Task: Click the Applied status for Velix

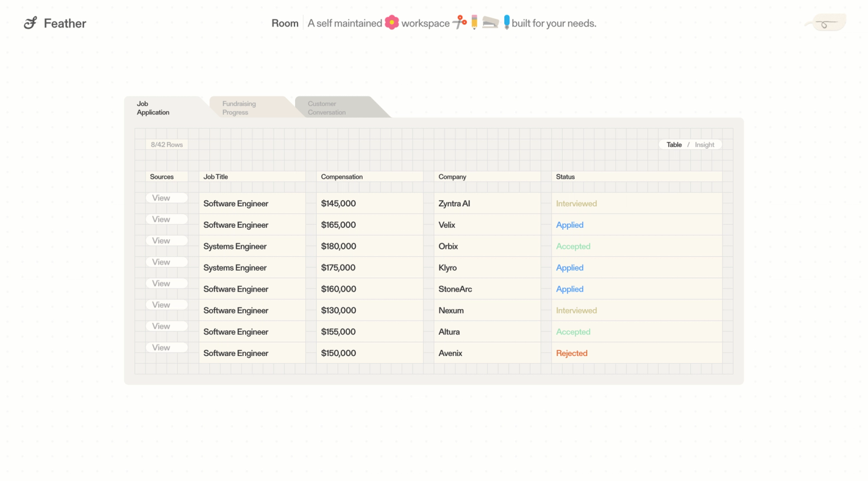Action: point(569,225)
